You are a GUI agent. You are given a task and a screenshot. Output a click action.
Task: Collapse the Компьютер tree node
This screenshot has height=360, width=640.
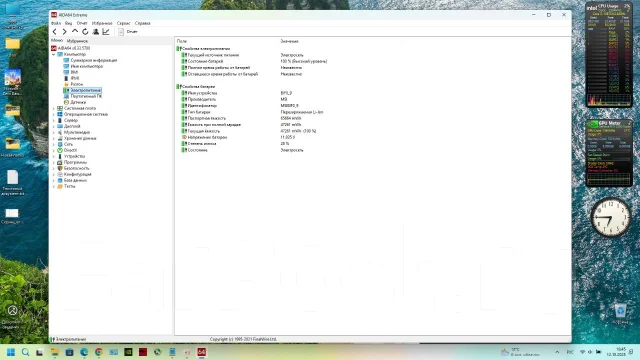pyautogui.click(x=53, y=54)
